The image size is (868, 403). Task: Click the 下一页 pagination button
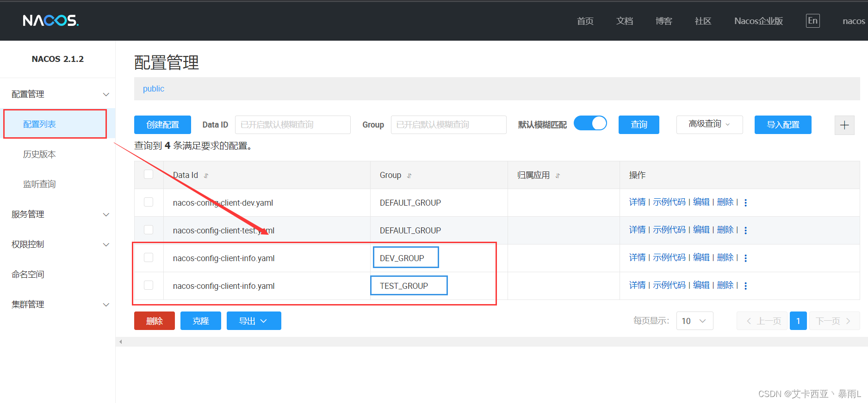click(x=834, y=321)
